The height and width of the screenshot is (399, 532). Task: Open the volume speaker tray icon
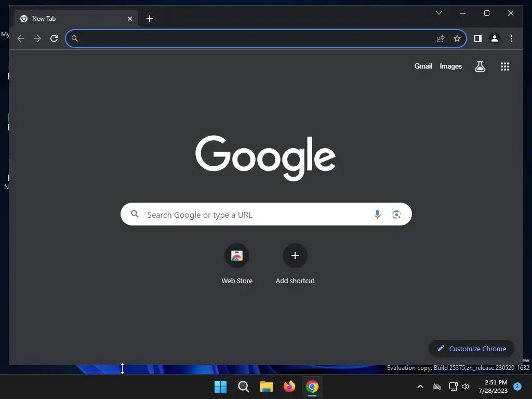pyautogui.click(x=465, y=387)
